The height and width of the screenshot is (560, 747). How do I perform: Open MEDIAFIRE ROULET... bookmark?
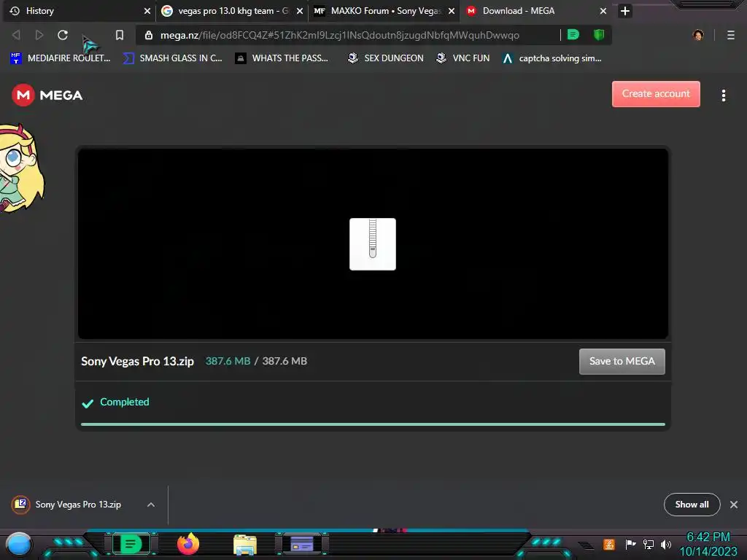(x=60, y=58)
